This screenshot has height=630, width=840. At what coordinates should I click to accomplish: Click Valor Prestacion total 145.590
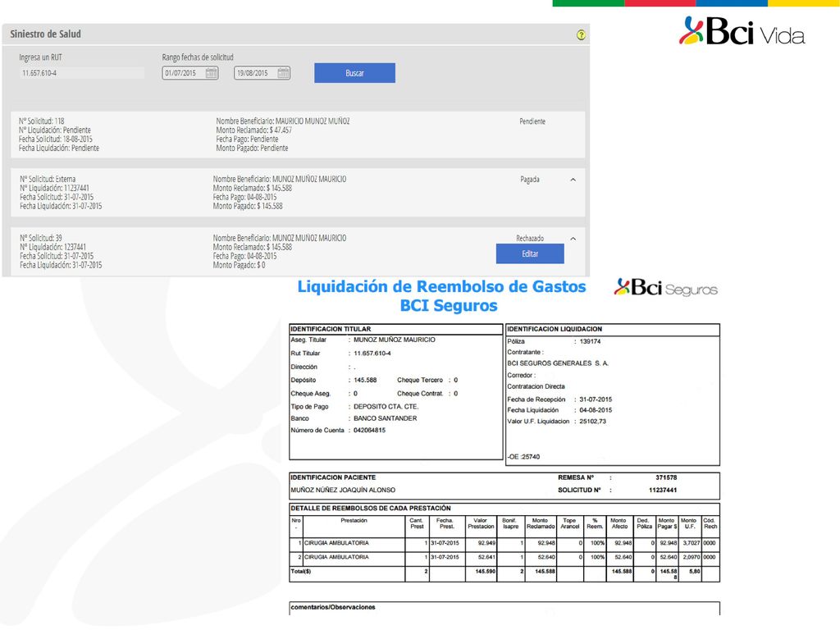click(486, 572)
